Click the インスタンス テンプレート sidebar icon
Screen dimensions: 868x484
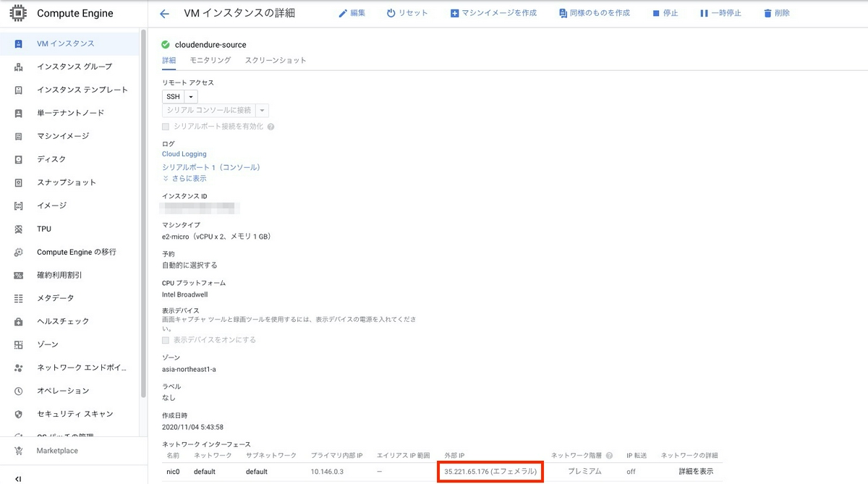19,90
